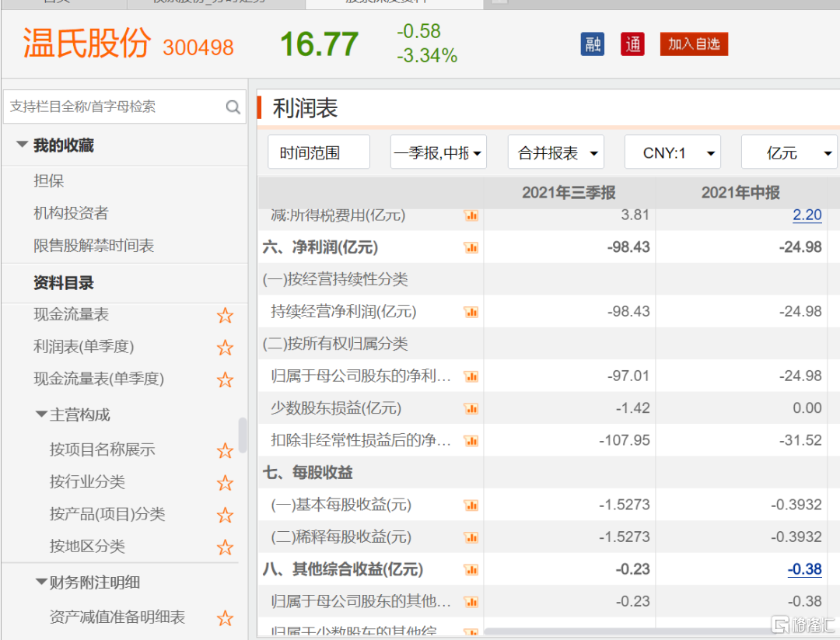Open the 合并报表 statement type dropdown
The image size is (840, 640).
[555, 152]
